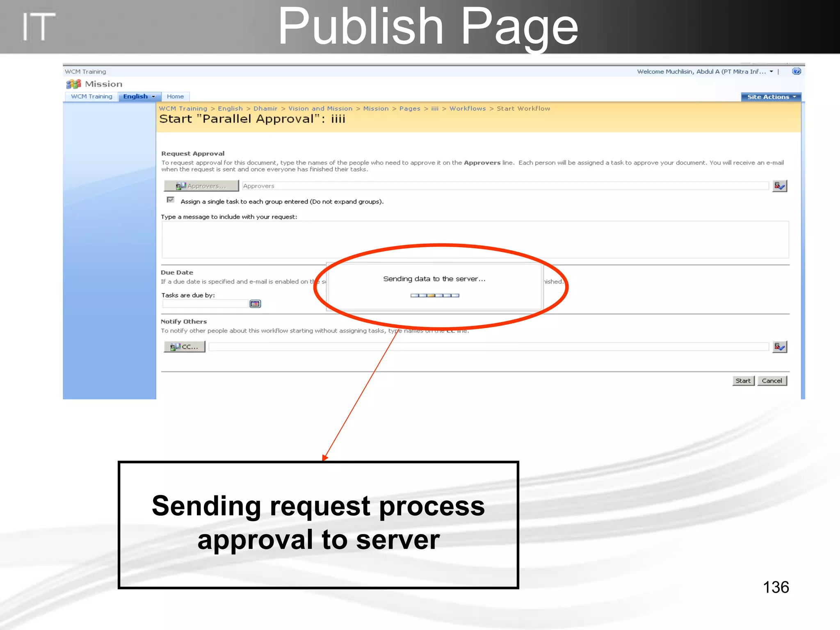The height and width of the screenshot is (630, 840).
Task: Switch to WCM Training tab
Action: click(x=91, y=96)
